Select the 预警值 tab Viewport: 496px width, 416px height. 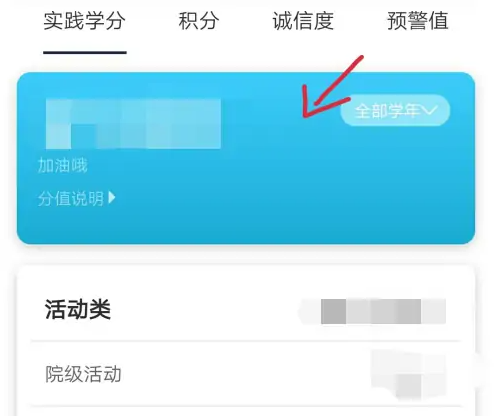418,21
